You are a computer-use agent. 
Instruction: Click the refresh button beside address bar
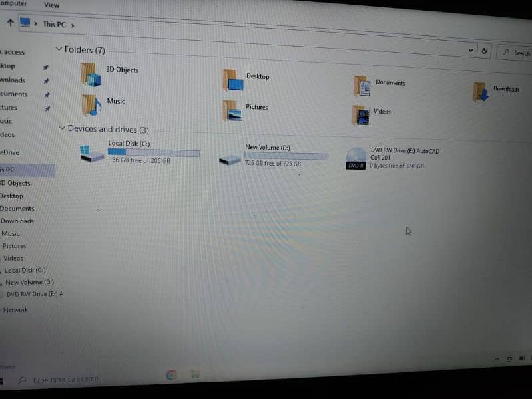[484, 51]
